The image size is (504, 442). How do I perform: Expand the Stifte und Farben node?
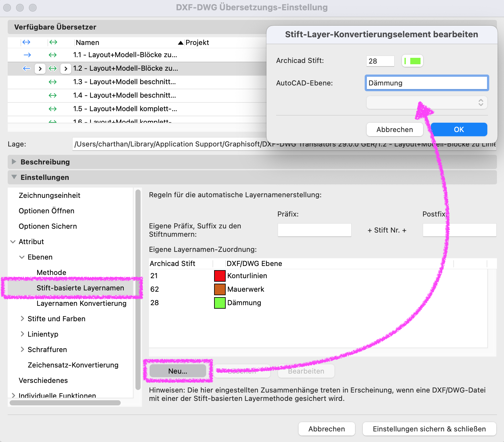coord(22,319)
